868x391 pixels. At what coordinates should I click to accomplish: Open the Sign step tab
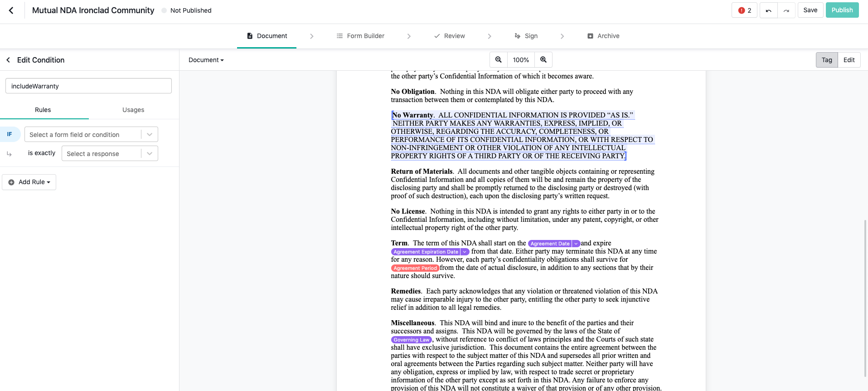pyautogui.click(x=526, y=36)
